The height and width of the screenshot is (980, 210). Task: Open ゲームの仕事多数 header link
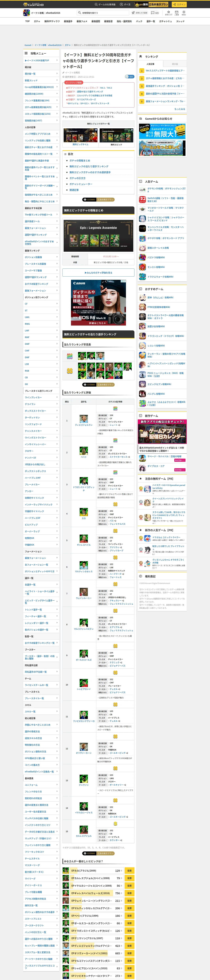[105, 5]
